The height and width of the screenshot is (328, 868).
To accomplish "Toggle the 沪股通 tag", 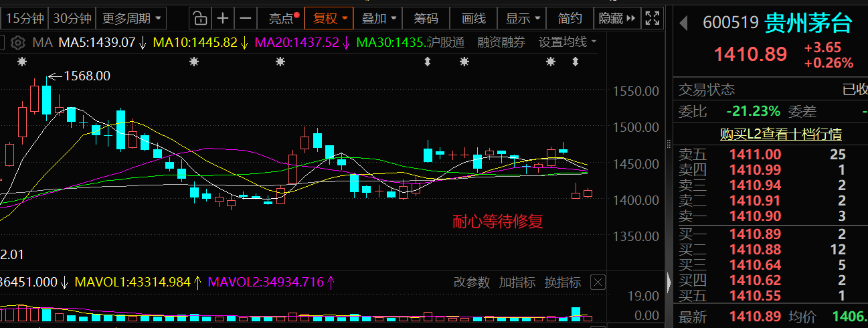I will [x=446, y=43].
